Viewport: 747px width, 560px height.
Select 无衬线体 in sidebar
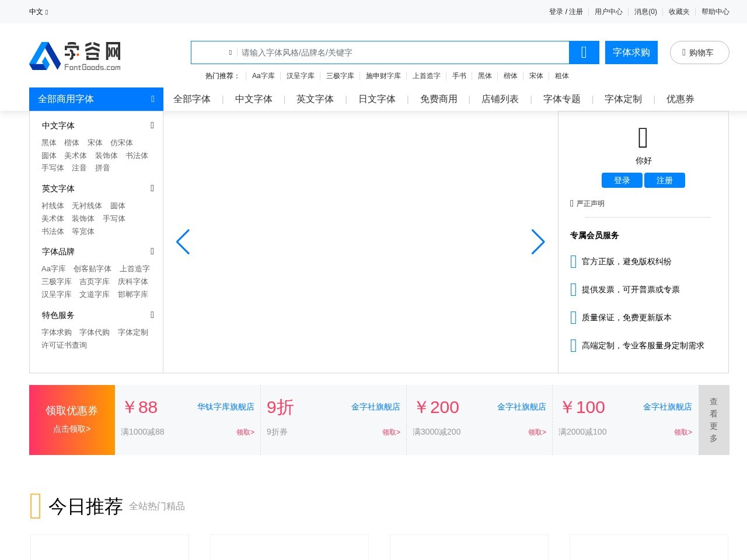(x=87, y=206)
